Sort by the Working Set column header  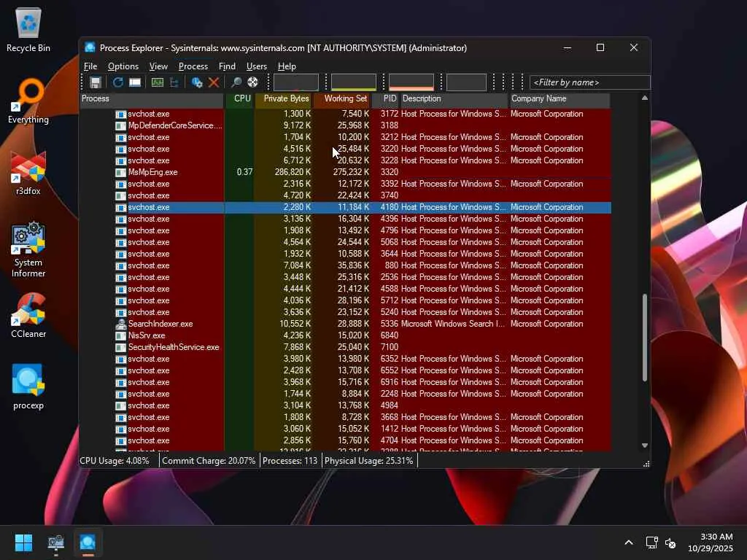coord(341,99)
